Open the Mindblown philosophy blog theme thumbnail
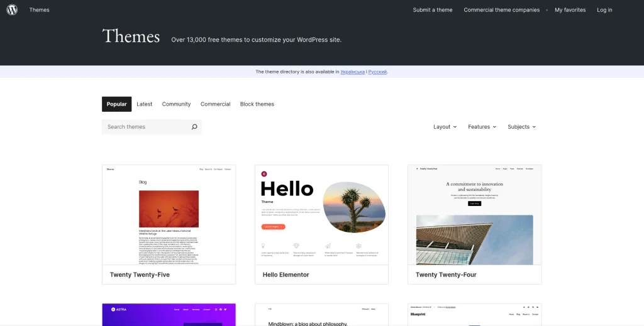 click(321, 315)
